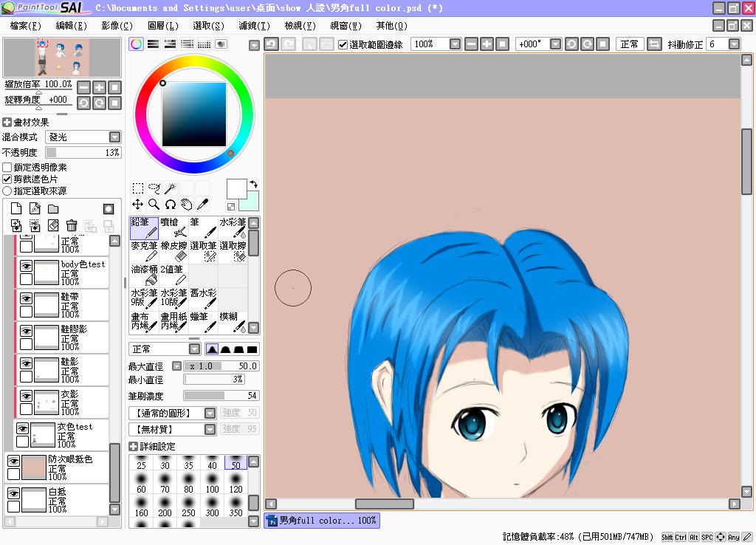
Task: Activate the eyedropper color picker tool
Action: coord(202,204)
